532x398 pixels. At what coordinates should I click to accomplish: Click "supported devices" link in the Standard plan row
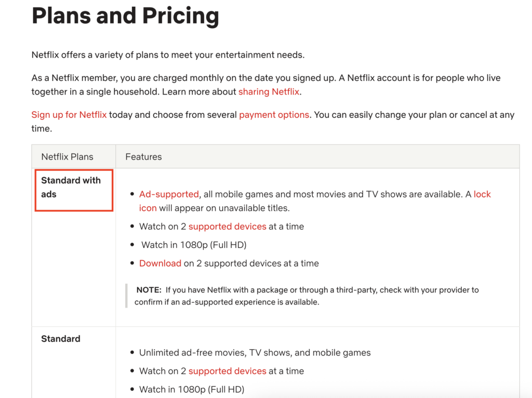pyautogui.click(x=228, y=371)
